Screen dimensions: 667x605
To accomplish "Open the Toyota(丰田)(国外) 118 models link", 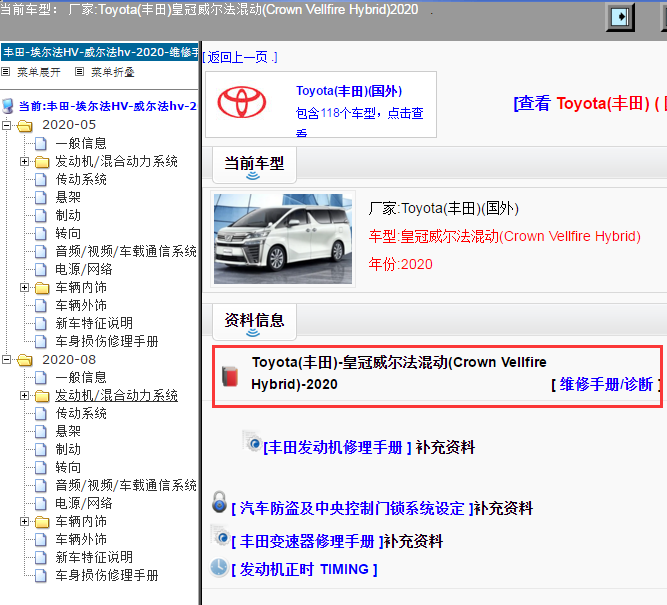I will pyautogui.click(x=359, y=112).
